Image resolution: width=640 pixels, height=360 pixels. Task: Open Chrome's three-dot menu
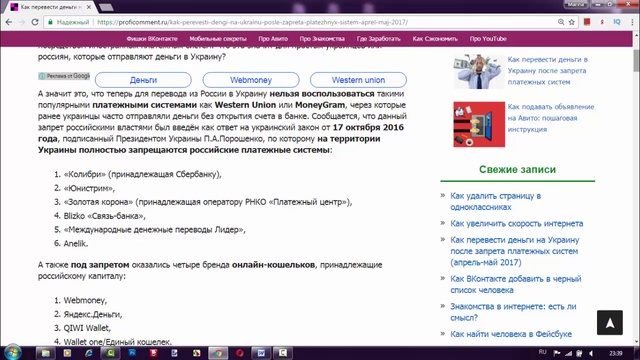pyautogui.click(x=632, y=22)
